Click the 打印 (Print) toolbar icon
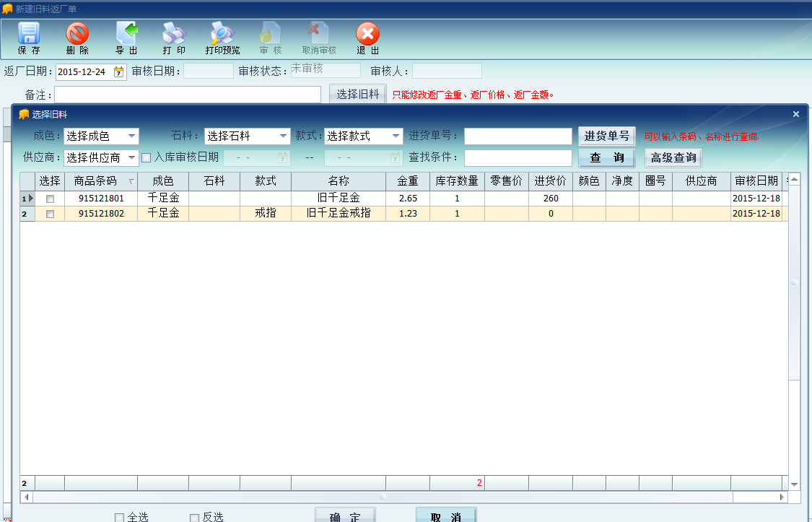 tap(174, 38)
